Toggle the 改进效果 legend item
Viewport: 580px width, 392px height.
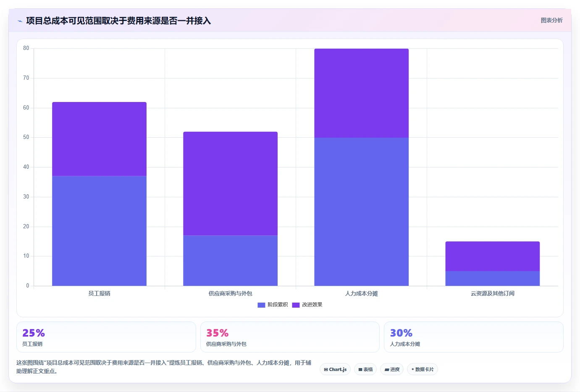[x=307, y=305]
